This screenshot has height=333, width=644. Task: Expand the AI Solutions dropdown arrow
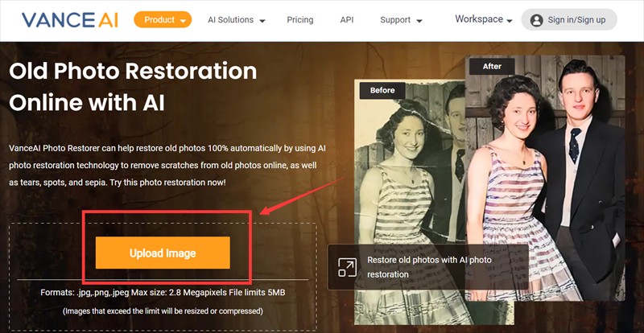click(x=262, y=21)
